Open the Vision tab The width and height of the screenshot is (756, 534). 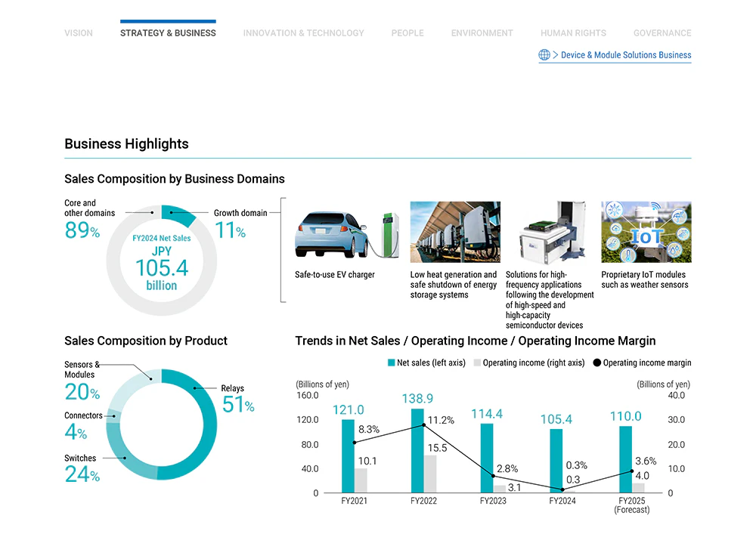(79, 33)
